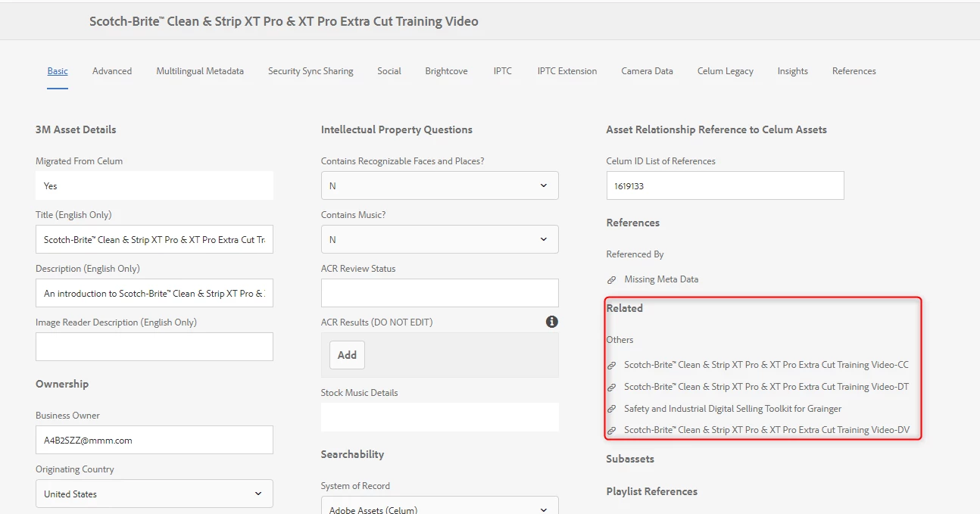980x514 pixels.
Task: Click the Description (English Only) field
Action: [x=154, y=293]
